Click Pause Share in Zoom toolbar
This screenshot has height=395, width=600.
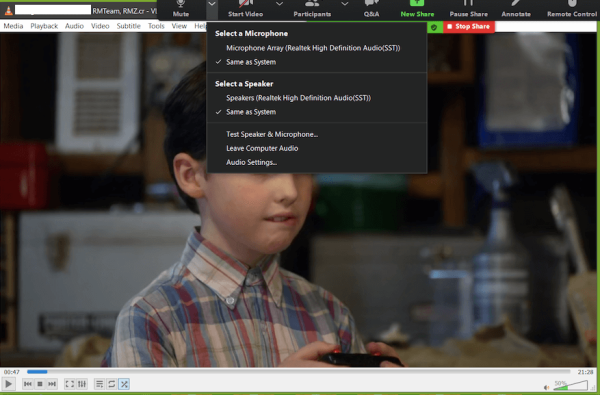468,8
